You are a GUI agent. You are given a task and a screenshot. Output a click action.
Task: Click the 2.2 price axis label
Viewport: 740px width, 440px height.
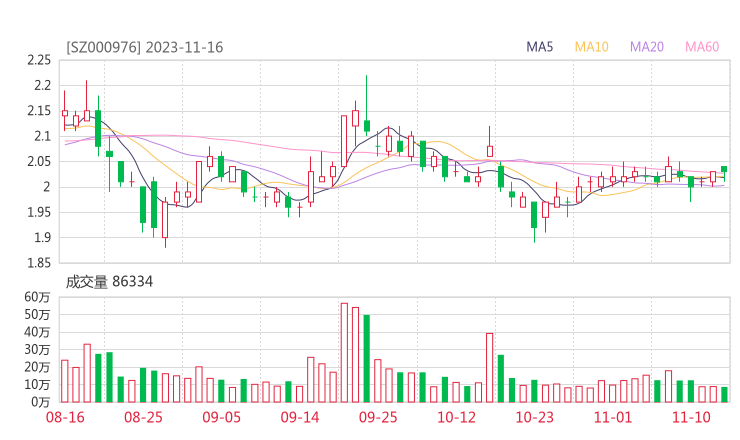42,85
